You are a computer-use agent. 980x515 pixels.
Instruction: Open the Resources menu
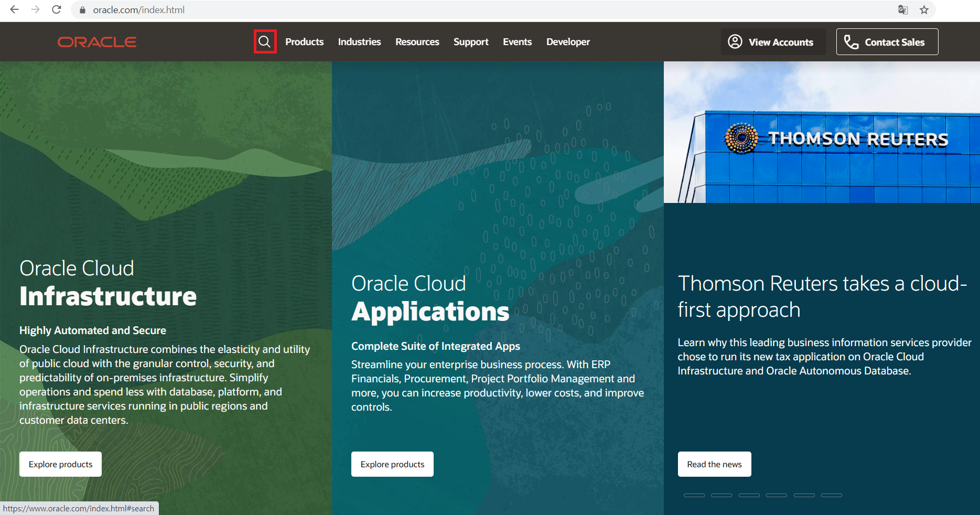(417, 42)
